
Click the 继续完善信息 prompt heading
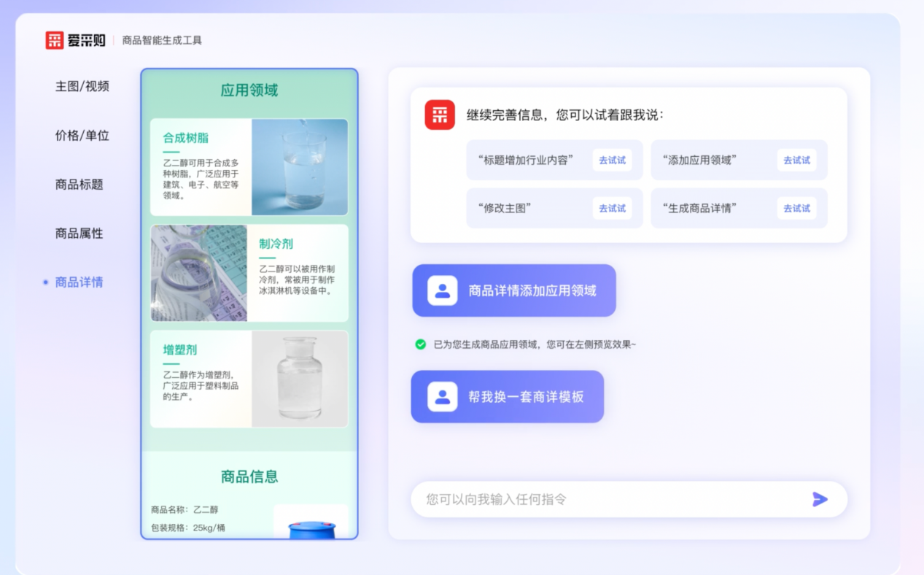[x=565, y=115]
